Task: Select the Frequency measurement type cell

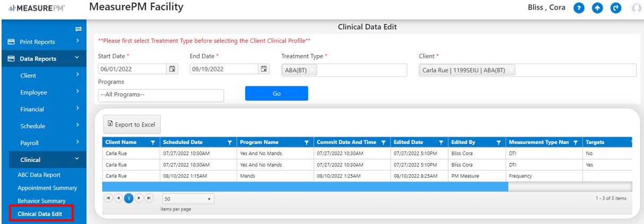Action: 544,176
